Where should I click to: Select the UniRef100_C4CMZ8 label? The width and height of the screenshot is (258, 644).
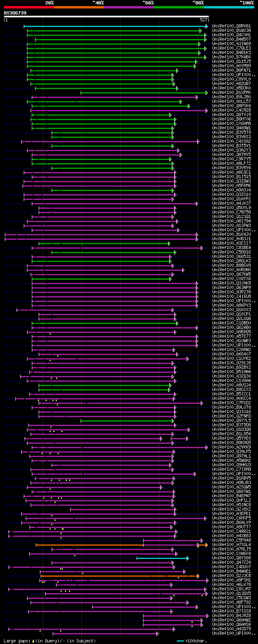pyautogui.click(x=231, y=110)
